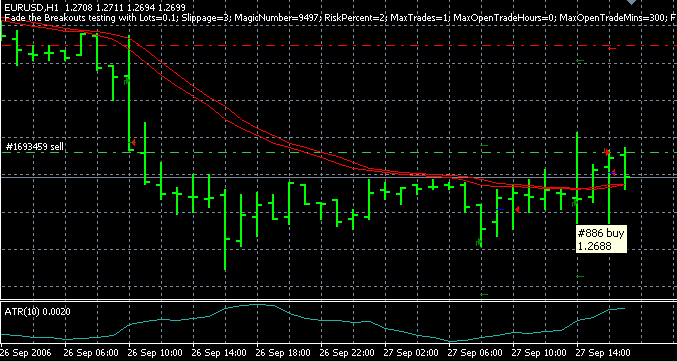This screenshot has height=362, width=677.
Task: Click the 27 Sep 10:00 time label
Action: [538, 352]
